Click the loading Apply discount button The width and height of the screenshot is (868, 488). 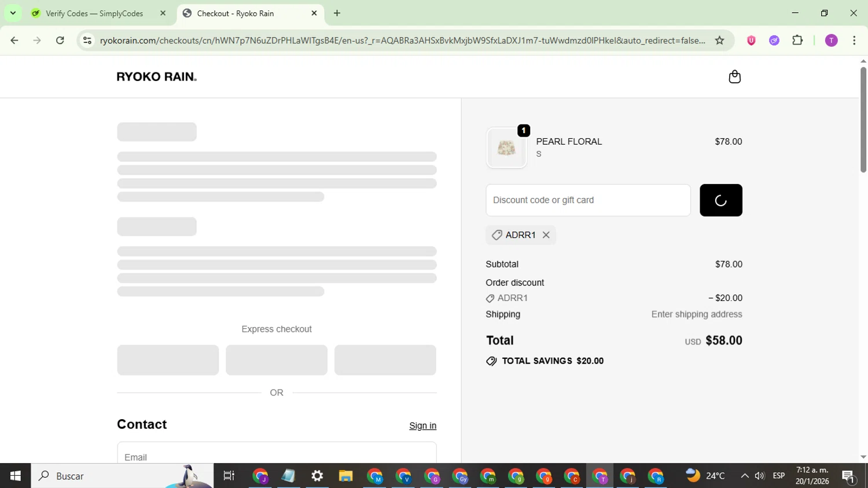point(720,200)
